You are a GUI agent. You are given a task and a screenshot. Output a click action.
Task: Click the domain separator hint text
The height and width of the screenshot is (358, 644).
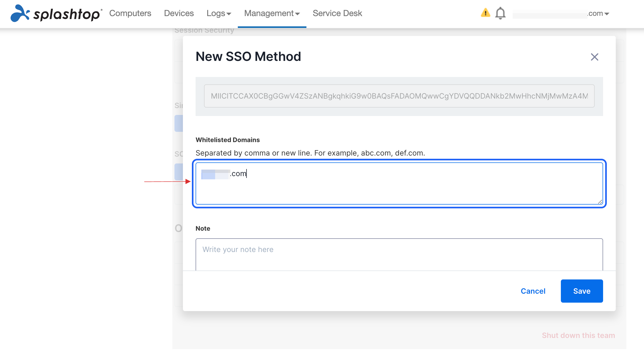[x=310, y=153]
